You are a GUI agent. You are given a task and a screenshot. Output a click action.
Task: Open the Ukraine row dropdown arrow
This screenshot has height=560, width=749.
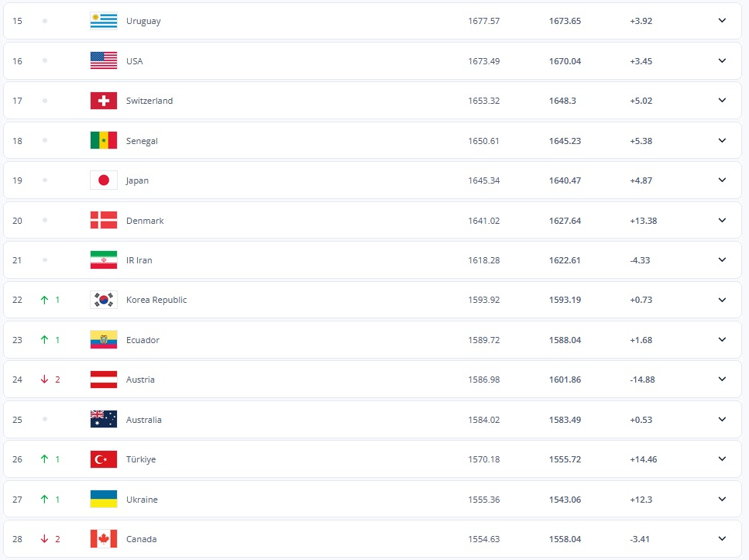(722, 500)
